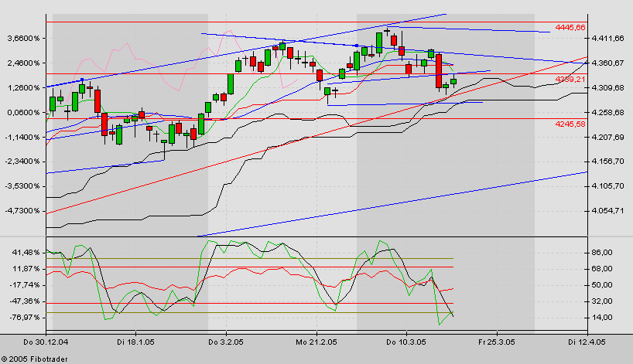Click the -3,5300% left axis label

click(22, 185)
